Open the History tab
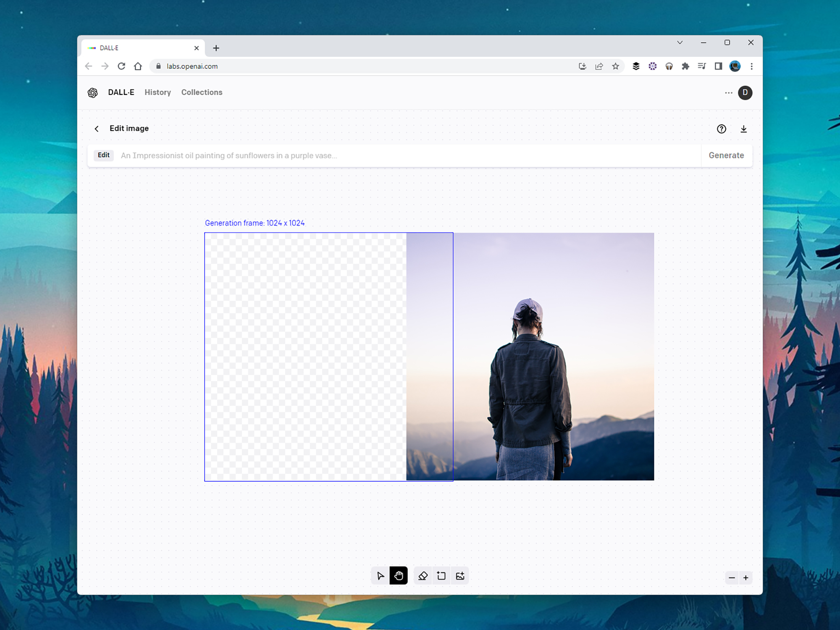The image size is (840, 630). [157, 92]
